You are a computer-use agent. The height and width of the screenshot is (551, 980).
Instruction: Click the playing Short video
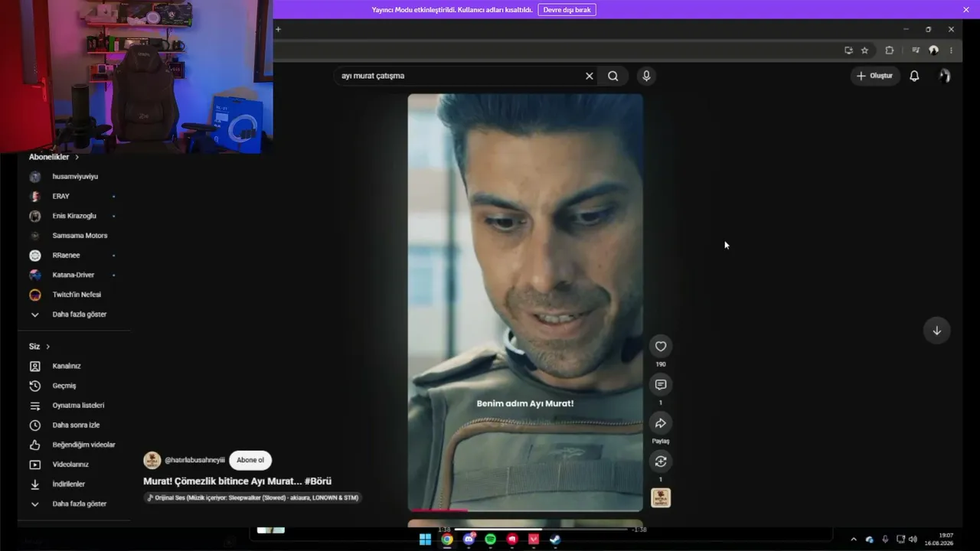[525, 302]
